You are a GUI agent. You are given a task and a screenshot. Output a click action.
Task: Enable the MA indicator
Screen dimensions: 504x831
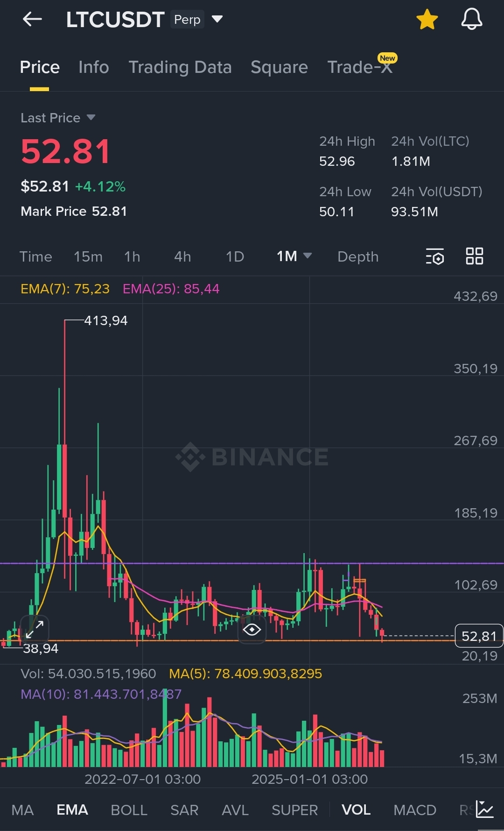[x=22, y=810]
